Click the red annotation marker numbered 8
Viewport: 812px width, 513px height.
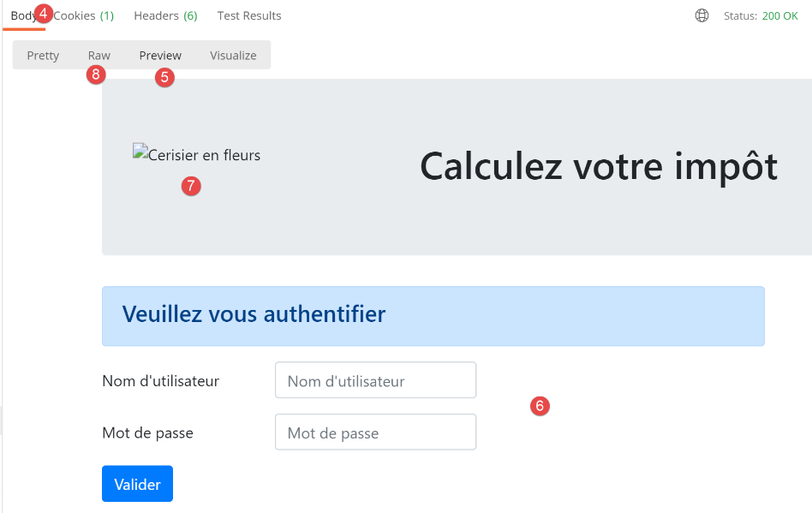coord(96,75)
